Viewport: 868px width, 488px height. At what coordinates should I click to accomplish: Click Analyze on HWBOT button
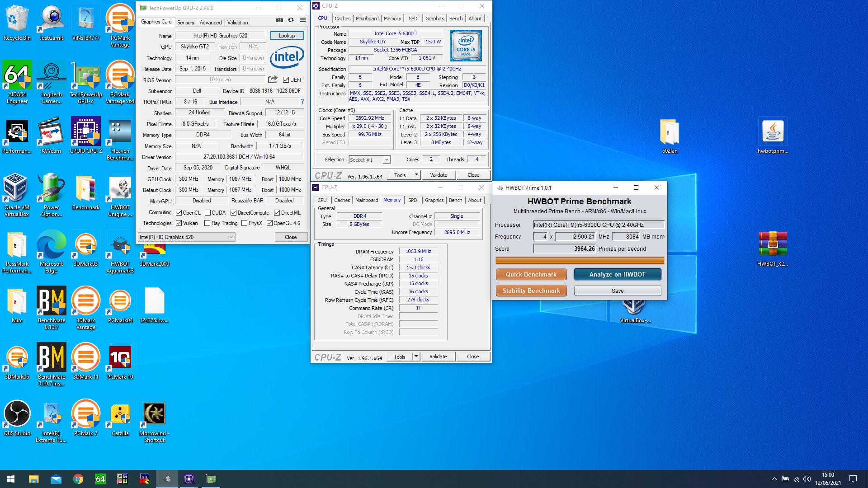[x=618, y=274]
